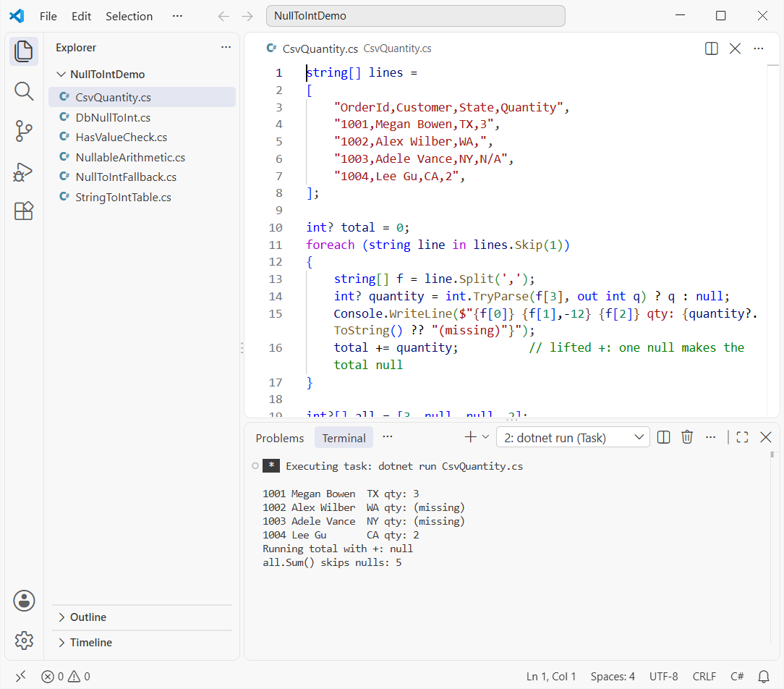The height and width of the screenshot is (689, 784).
Task: Switch to the Problems tab
Action: click(x=279, y=438)
